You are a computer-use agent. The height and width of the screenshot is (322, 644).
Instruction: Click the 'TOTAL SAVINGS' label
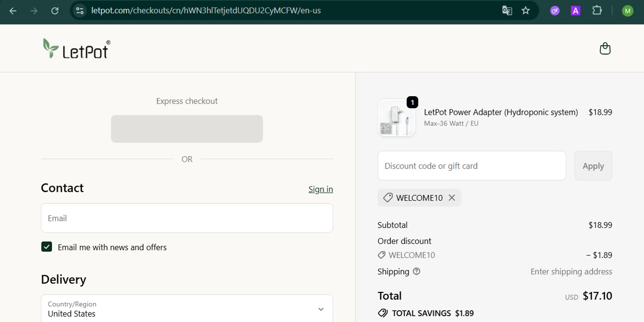pos(421,313)
